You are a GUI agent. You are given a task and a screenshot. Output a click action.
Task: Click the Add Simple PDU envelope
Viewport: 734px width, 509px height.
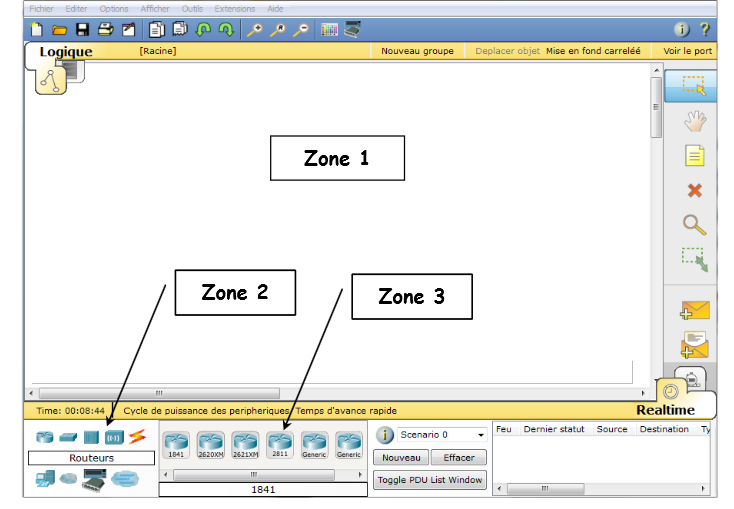695,312
